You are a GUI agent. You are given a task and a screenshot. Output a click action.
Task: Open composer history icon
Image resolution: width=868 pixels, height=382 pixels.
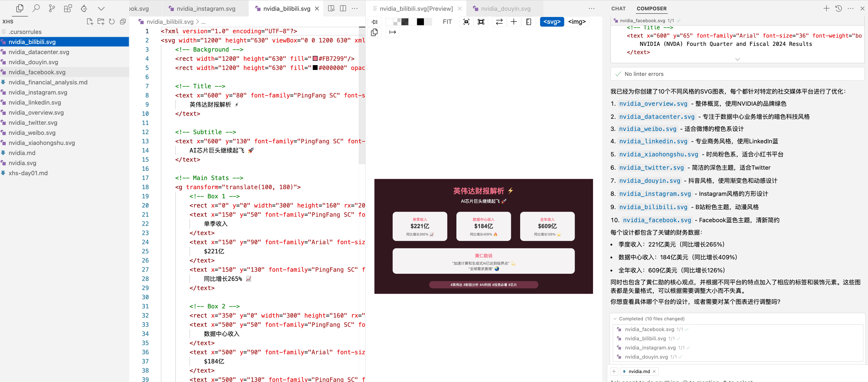click(x=839, y=8)
